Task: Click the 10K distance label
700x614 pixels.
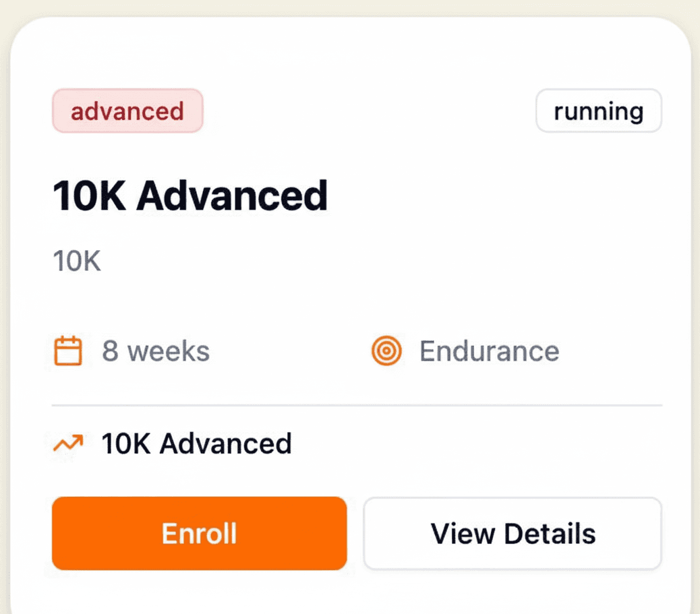Action: point(76,261)
